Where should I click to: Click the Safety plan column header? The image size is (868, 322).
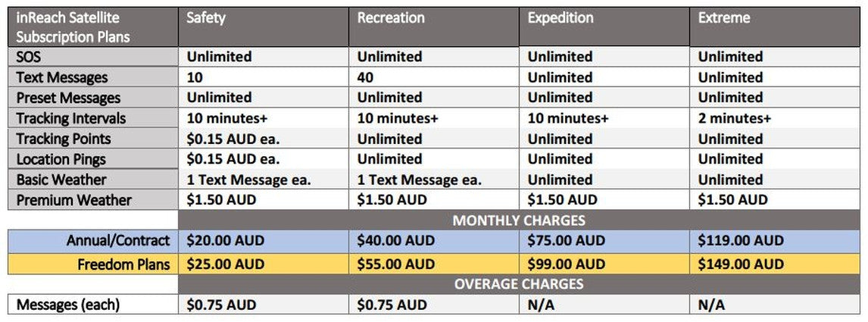coord(206,18)
